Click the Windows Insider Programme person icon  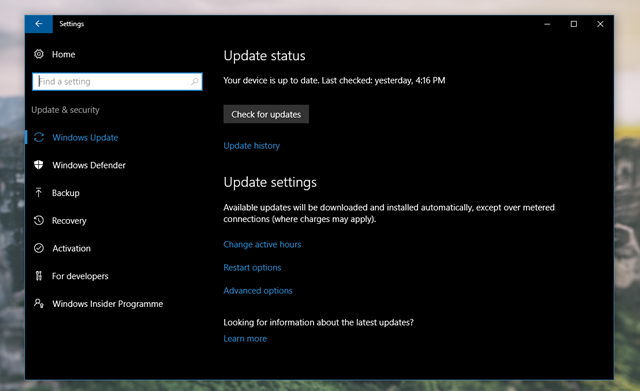click(39, 303)
